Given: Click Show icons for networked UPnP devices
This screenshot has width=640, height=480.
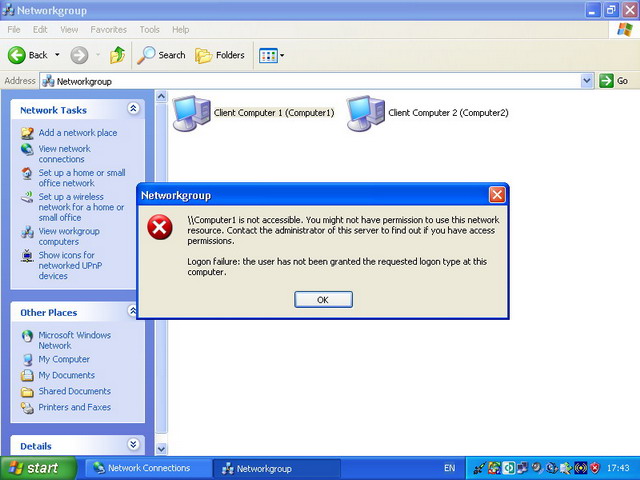Looking at the screenshot, I should [x=70, y=265].
